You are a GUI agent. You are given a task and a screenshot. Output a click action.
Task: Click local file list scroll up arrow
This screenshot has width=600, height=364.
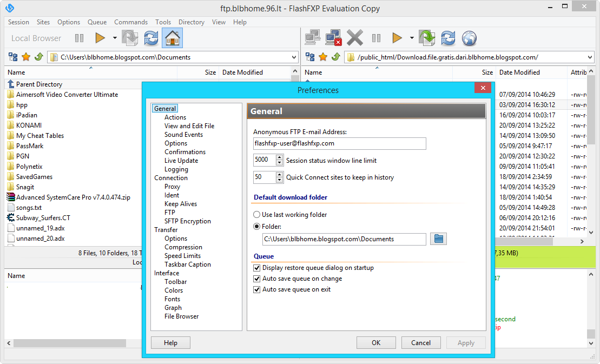tap(295, 71)
